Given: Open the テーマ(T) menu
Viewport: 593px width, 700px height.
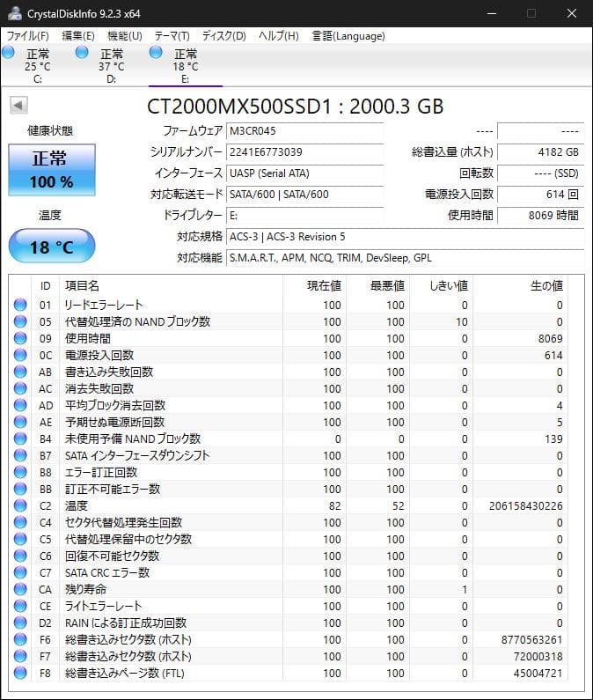Looking at the screenshot, I should pyautogui.click(x=172, y=36).
